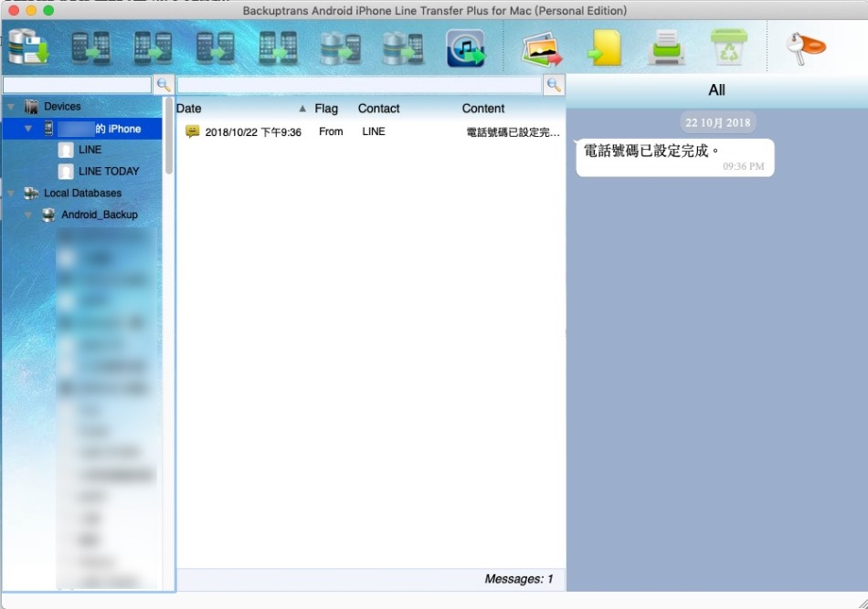Click the contact avatar icon beside LINE TODAY
Viewport: 868px width, 609px height.
tap(66, 172)
